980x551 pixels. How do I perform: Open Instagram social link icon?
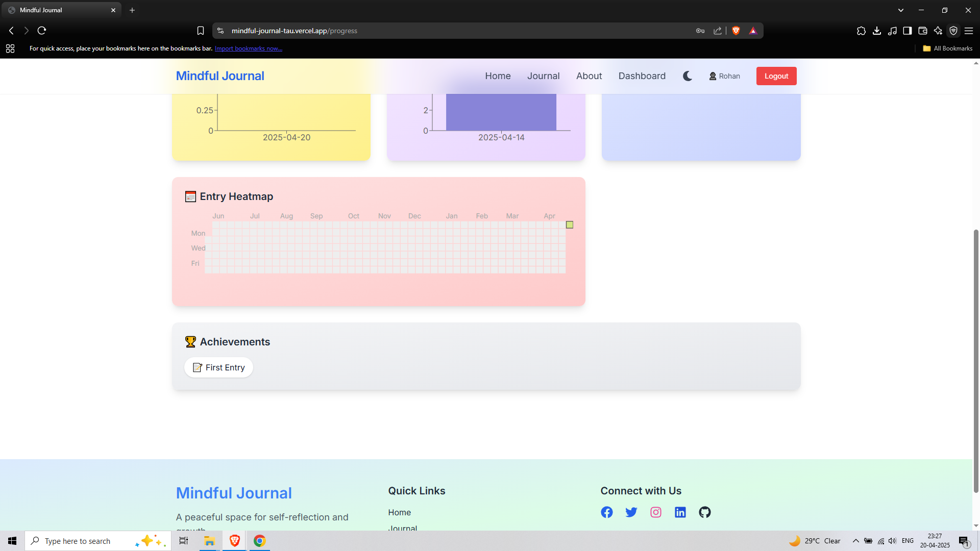655,512
